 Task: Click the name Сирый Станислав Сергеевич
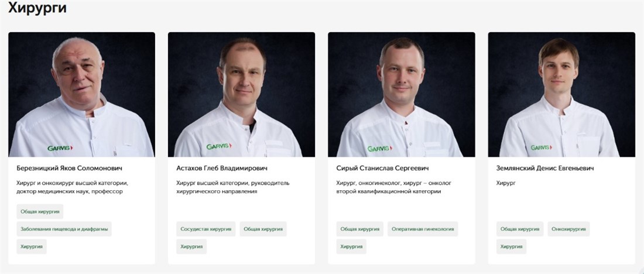click(382, 169)
